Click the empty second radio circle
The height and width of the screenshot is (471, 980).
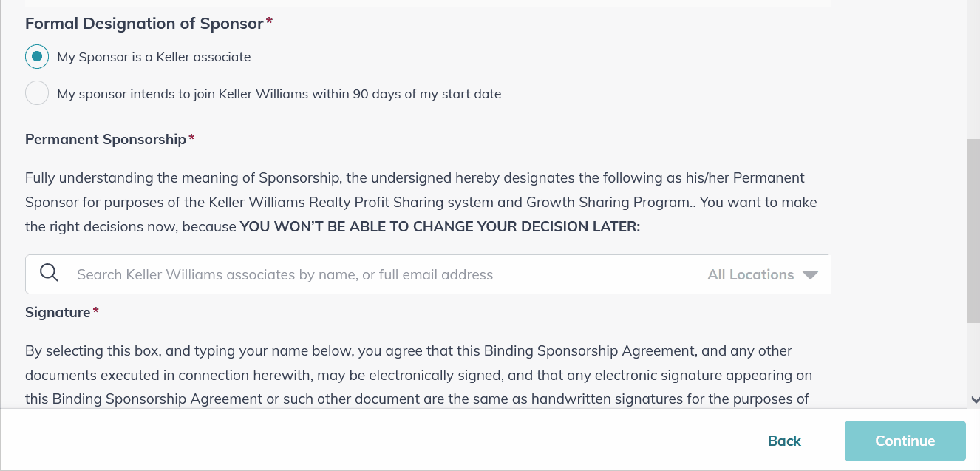click(x=37, y=93)
